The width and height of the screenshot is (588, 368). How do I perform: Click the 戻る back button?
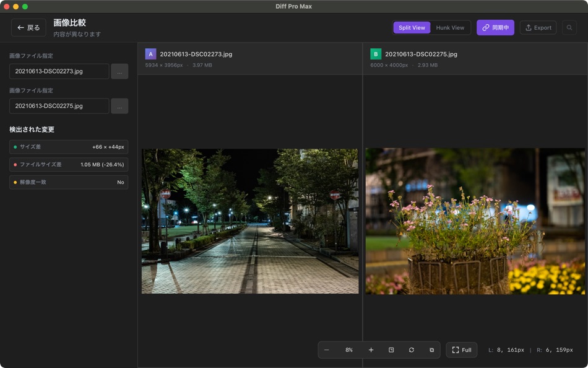28,27
